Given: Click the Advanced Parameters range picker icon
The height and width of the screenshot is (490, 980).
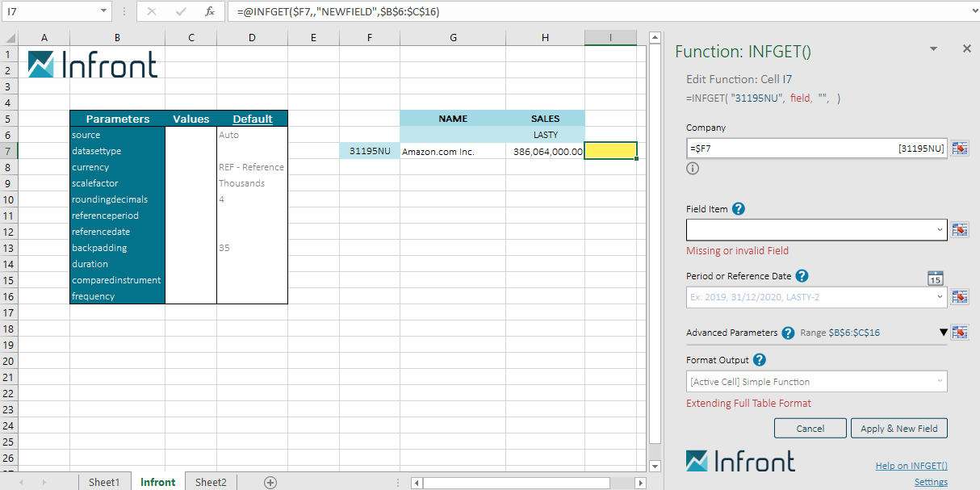Looking at the screenshot, I should tap(960, 333).
